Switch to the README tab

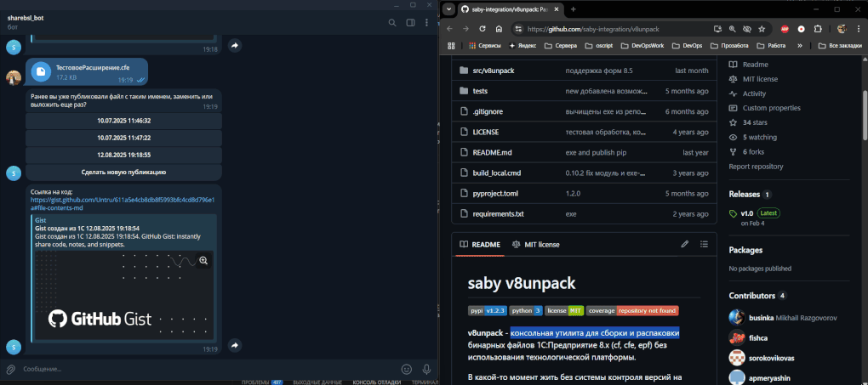[480, 245]
